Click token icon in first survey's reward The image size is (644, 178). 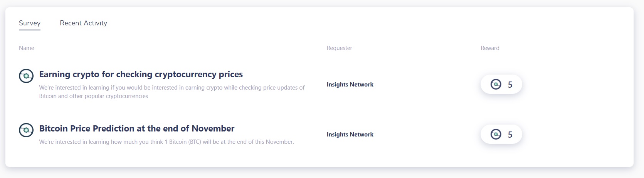(x=496, y=84)
